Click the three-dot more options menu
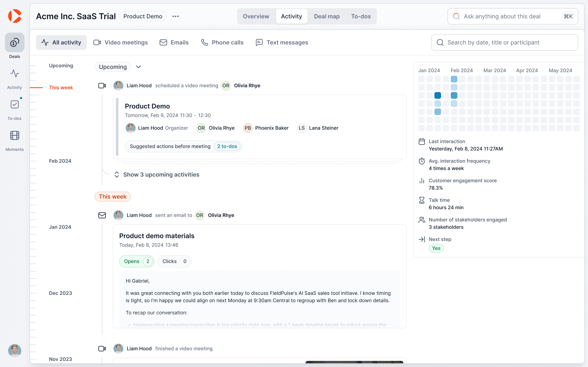 pos(175,16)
